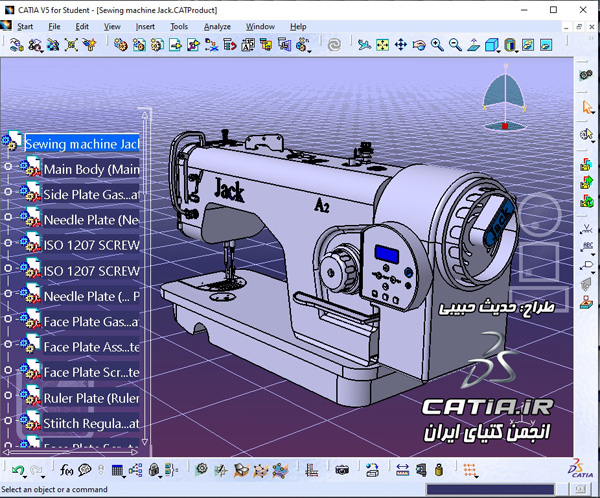
Task: Insert new Product via toolbar icon
Action: tap(139, 45)
